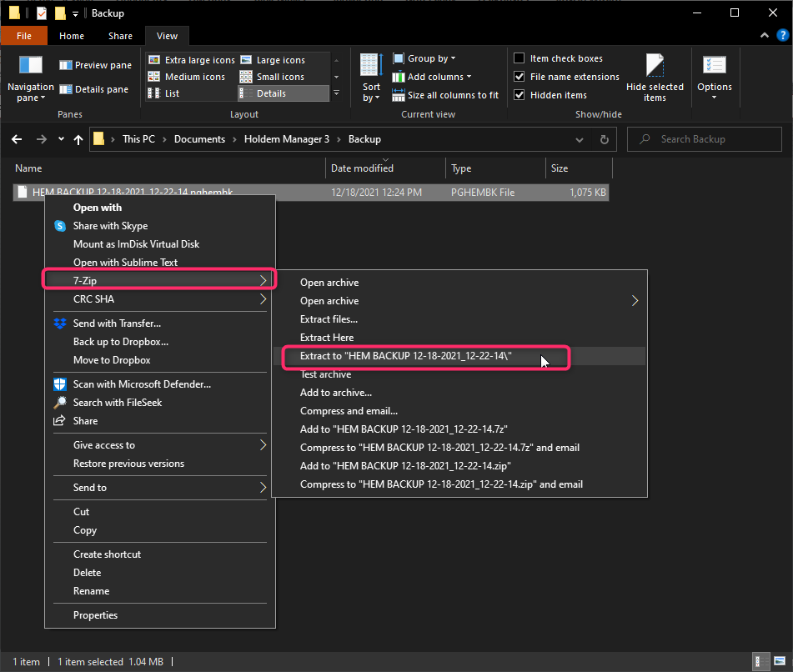Expand the Layout gallery options
Viewport: 793px width, 672px height.
click(336, 93)
